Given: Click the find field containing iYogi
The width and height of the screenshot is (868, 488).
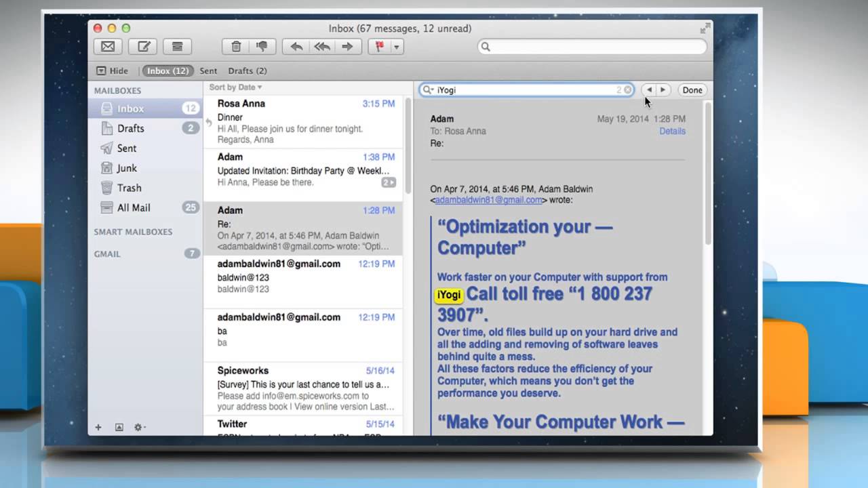Looking at the screenshot, I should [x=526, y=89].
